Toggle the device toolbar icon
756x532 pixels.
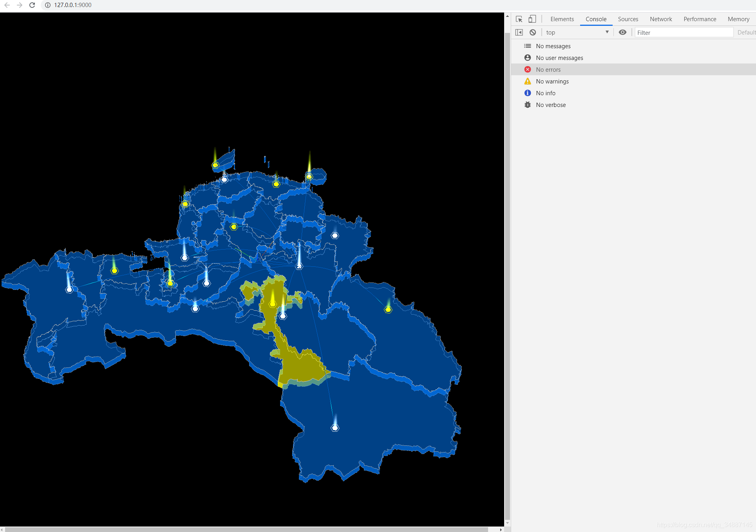pyautogui.click(x=532, y=19)
